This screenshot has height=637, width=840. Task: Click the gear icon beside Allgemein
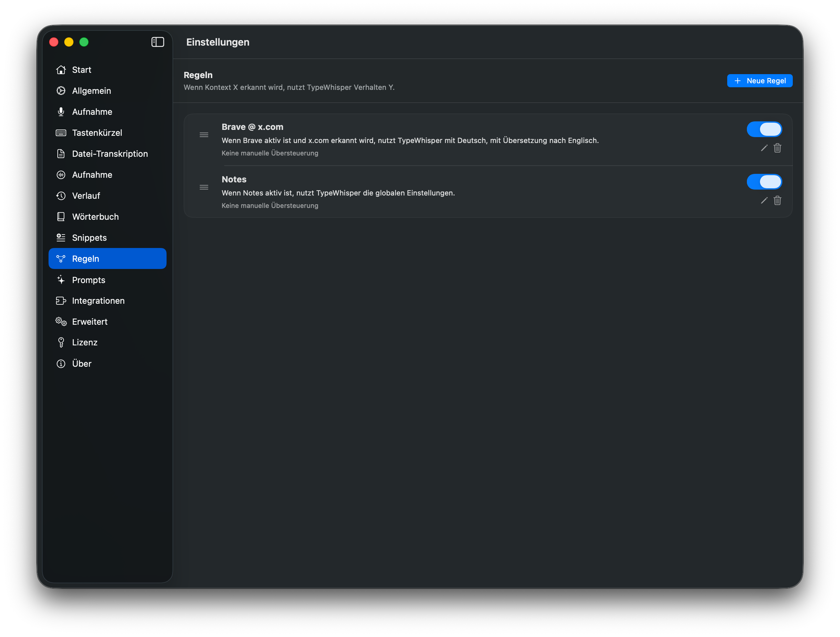pyautogui.click(x=61, y=91)
